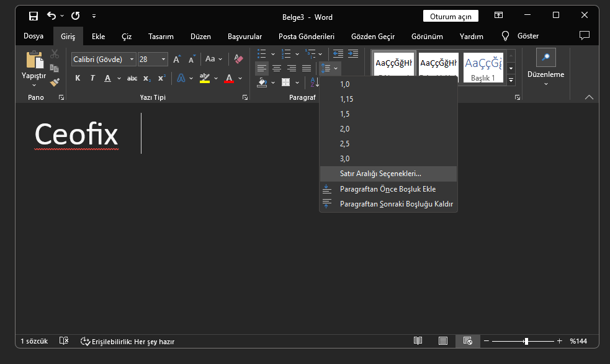Viewport: 610px width, 364px height.
Task: Open the comments speech bubble icon
Action: pos(585,36)
